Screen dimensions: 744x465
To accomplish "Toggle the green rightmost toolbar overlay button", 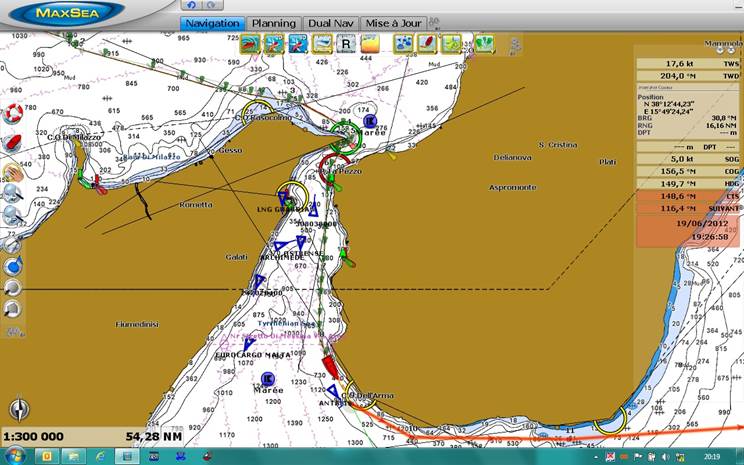I will tap(484, 43).
